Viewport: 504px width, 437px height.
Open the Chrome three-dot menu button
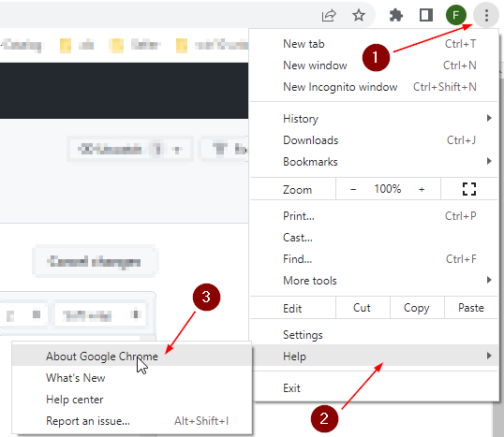click(486, 15)
